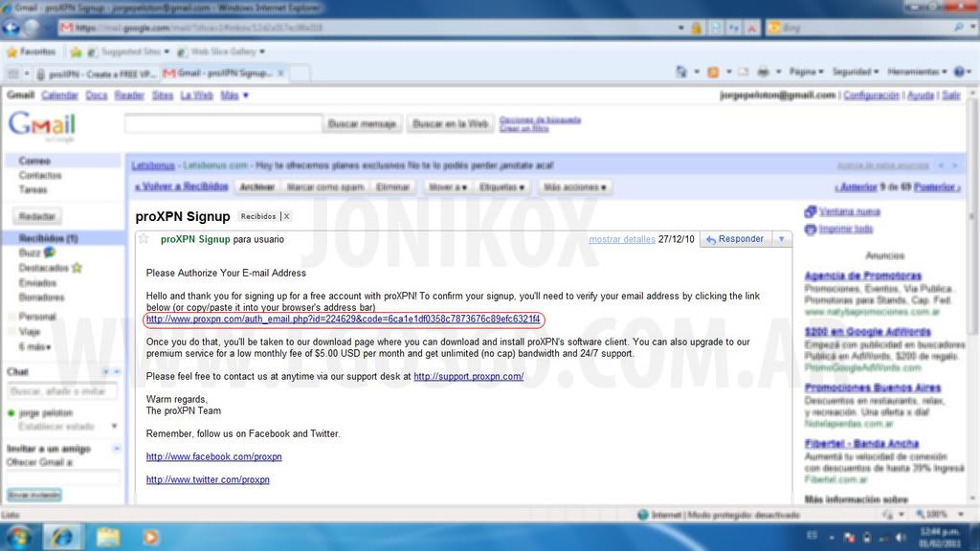Click the Gmail search input field
The image size is (980, 551).
click(223, 123)
